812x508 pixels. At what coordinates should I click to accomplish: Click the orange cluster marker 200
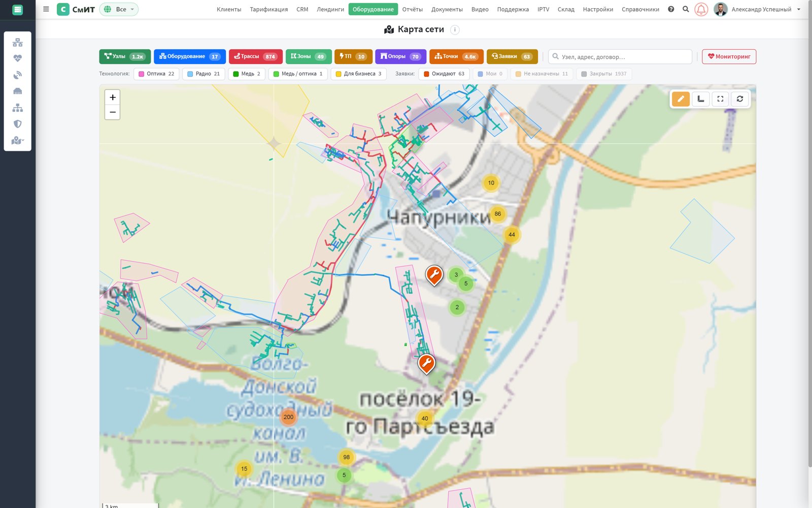click(288, 417)
